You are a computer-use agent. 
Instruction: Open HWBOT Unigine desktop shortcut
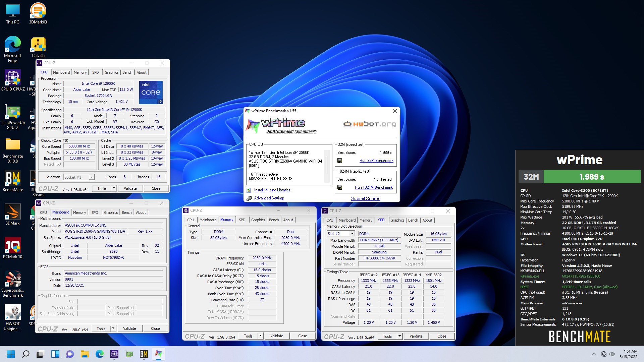pos(13,317)
